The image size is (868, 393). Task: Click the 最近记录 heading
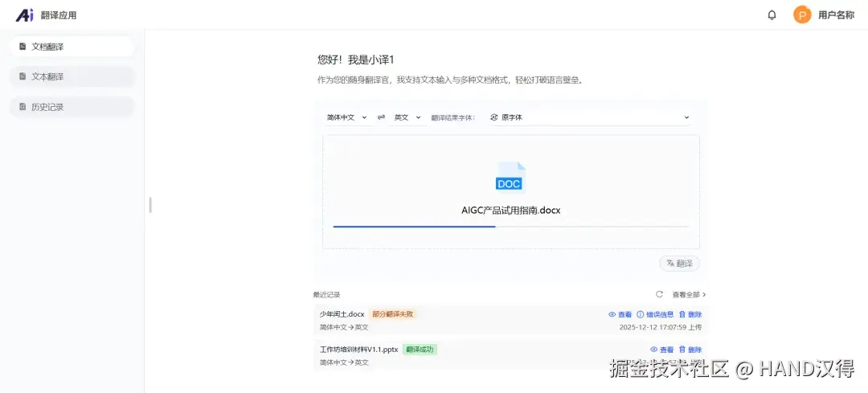point(326,294)
